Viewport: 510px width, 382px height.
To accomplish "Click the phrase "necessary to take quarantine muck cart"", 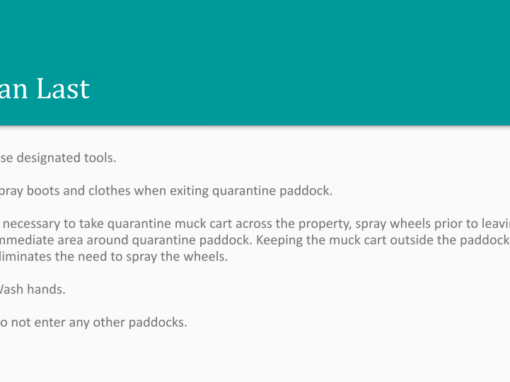I will pos(117,224).
